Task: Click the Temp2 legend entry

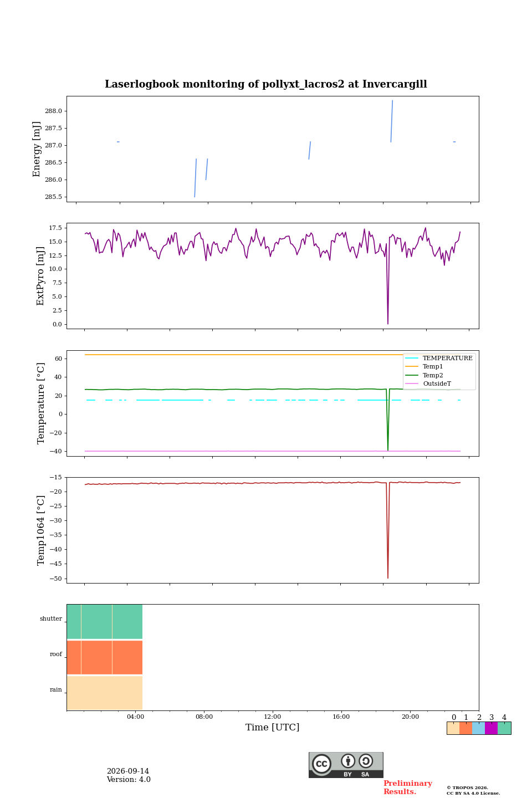Action: tap(424, 375)
